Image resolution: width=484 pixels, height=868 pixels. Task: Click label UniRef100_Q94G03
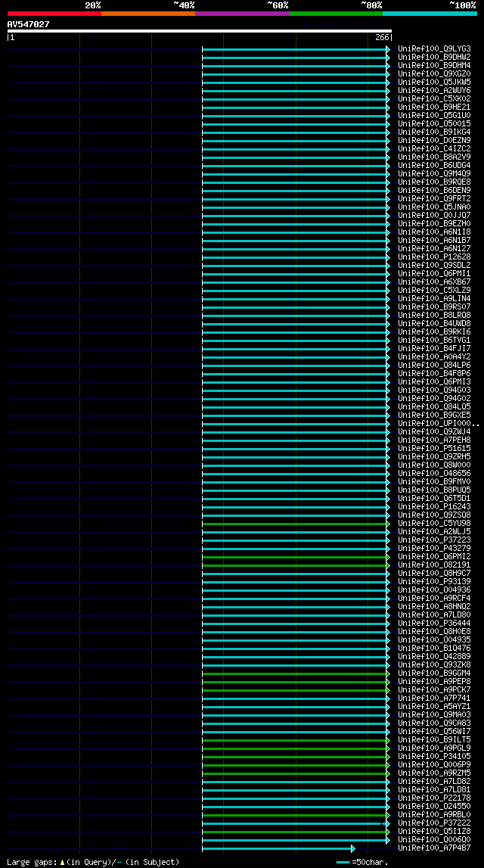(x=434, y=390)
